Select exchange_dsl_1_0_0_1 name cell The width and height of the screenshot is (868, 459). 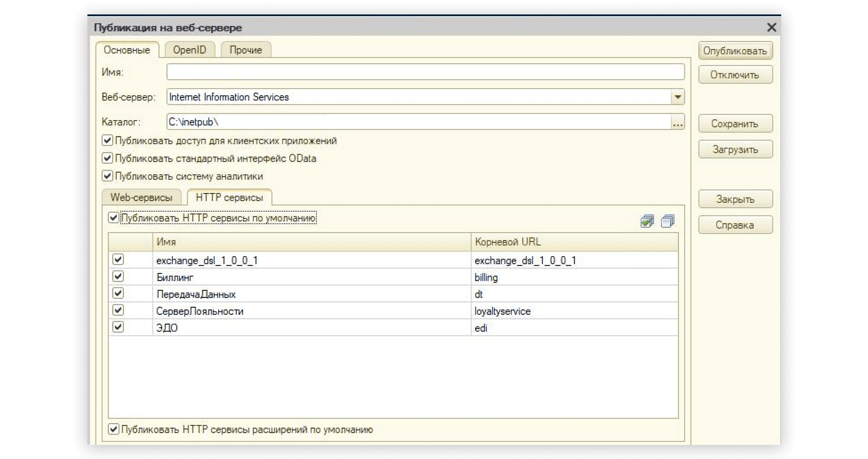[312, 260]
